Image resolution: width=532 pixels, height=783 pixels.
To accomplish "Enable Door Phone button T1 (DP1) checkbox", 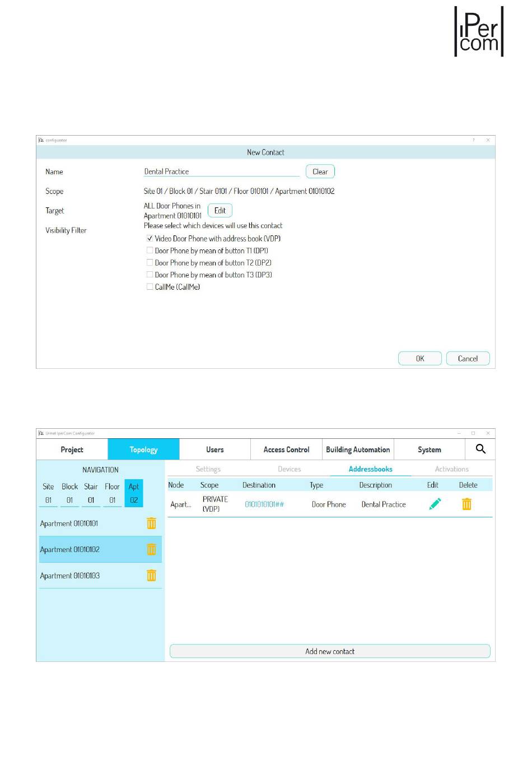I will 150,251.
